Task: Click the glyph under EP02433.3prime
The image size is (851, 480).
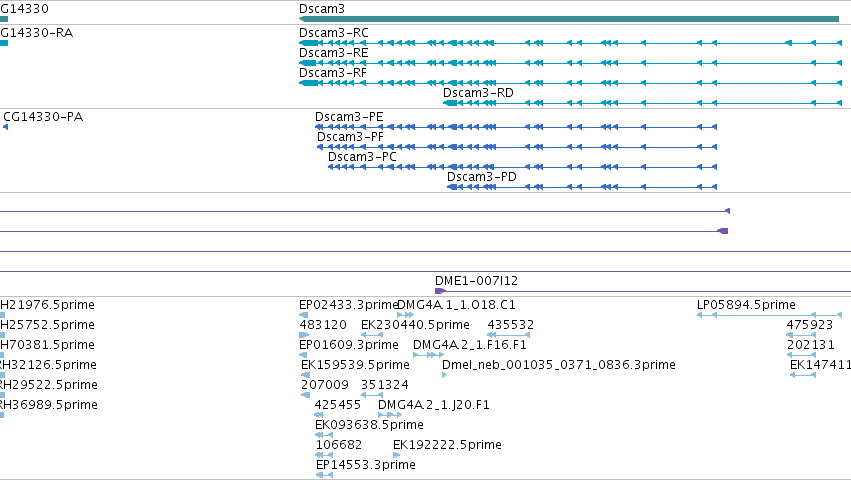Action: click(303, 315)
